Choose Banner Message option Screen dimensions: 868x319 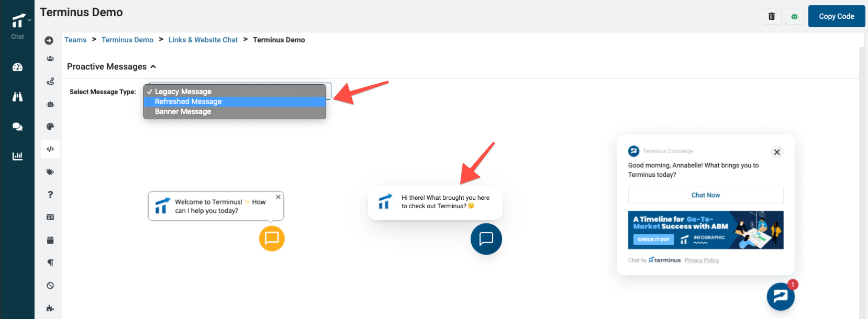point(235,111)
